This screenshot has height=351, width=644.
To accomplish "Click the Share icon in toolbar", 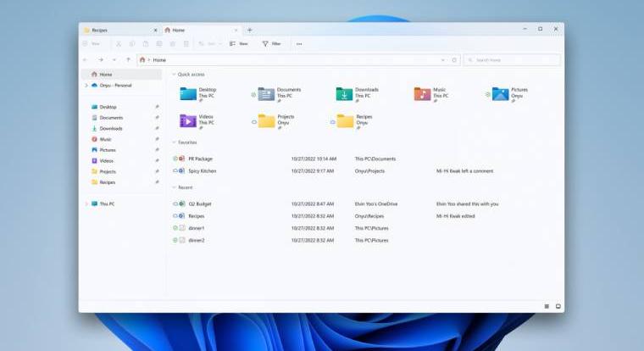I will tap(173, 43).
